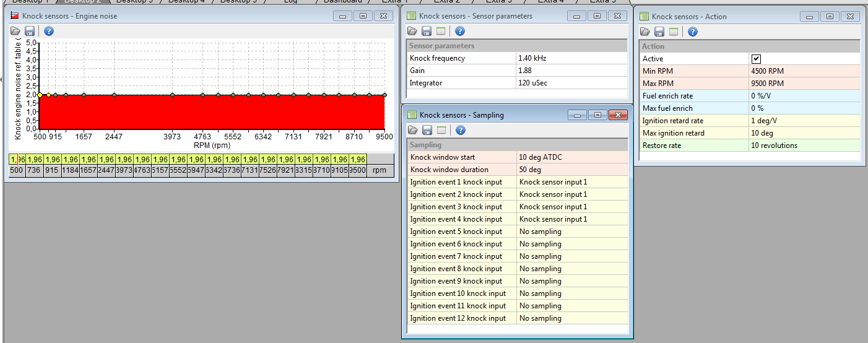Click open folder icon in Engine noise window
Screen dimensions: 868x343
(15, 31)
